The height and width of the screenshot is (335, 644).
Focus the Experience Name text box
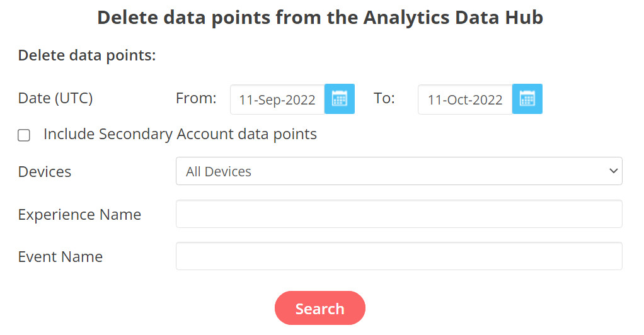[x=398, y=214]
